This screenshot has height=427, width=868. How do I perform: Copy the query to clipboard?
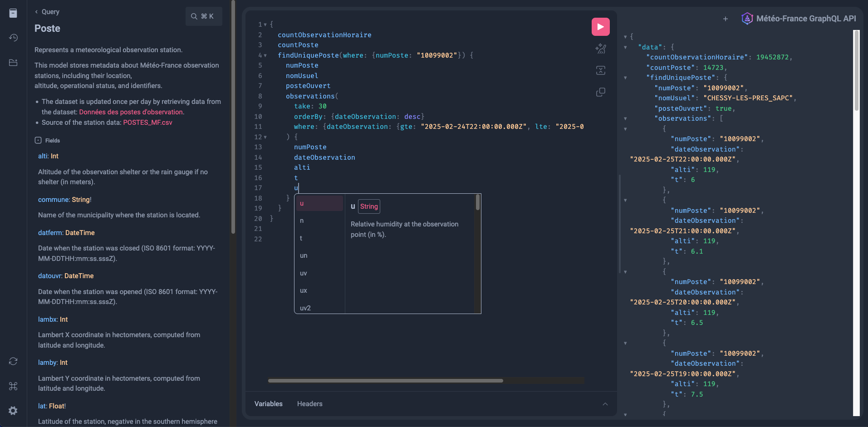[600, 92]
